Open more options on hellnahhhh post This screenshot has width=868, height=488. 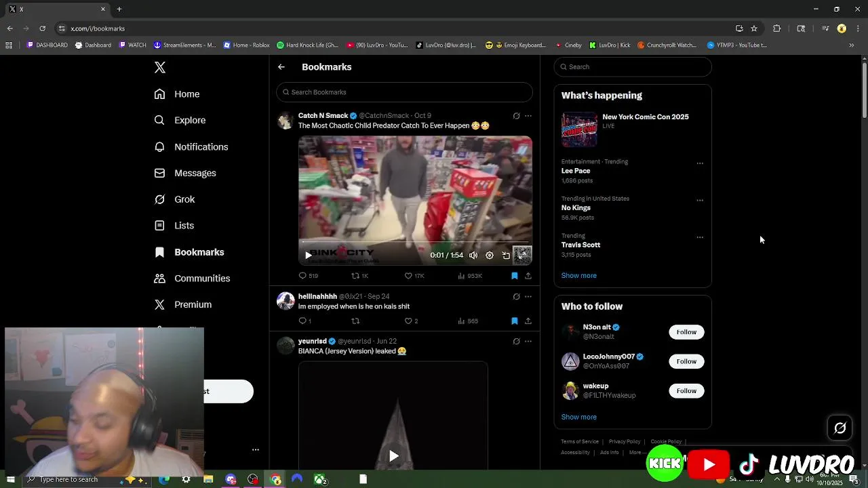528,297
